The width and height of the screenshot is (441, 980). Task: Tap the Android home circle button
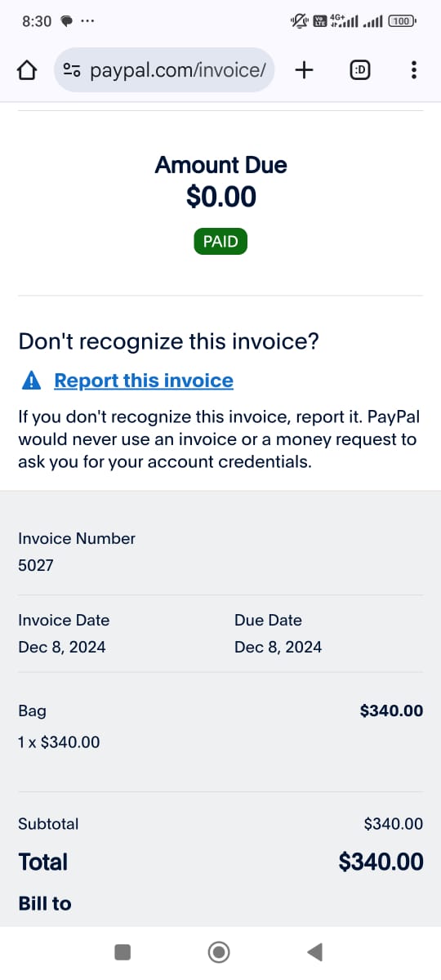click(219, 951)
